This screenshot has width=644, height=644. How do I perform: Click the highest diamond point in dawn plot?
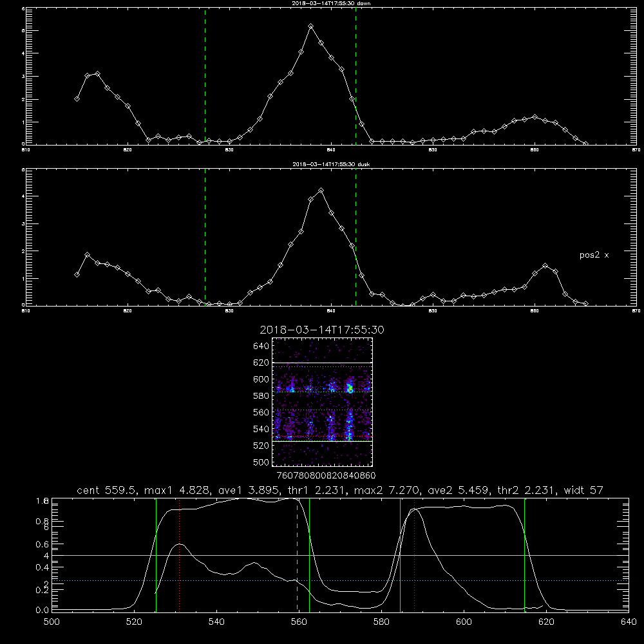pyautogui.click(x=311, y=26)
